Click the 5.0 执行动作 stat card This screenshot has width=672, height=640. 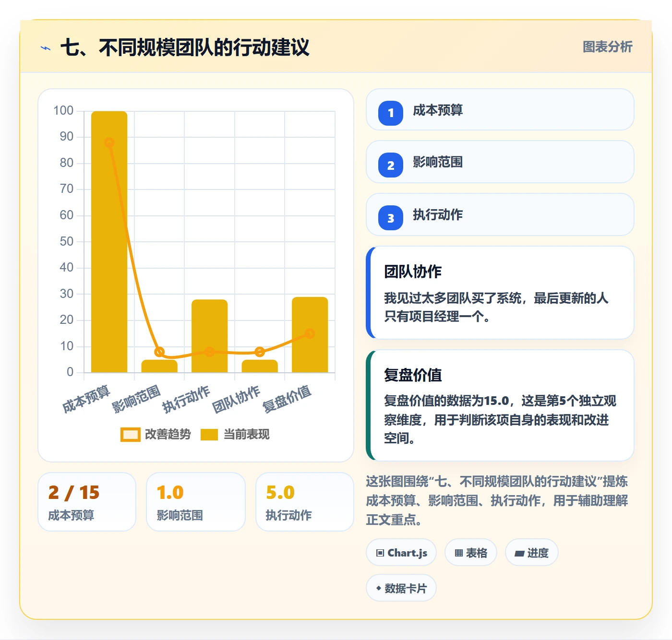pyautogui.click(x=305, y=502)
